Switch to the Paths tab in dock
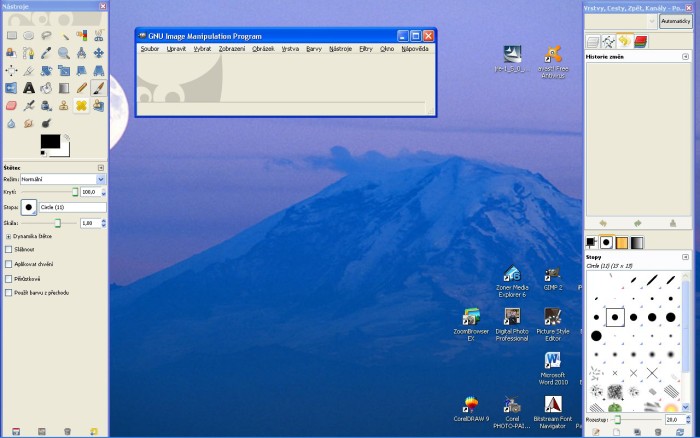 608,42
